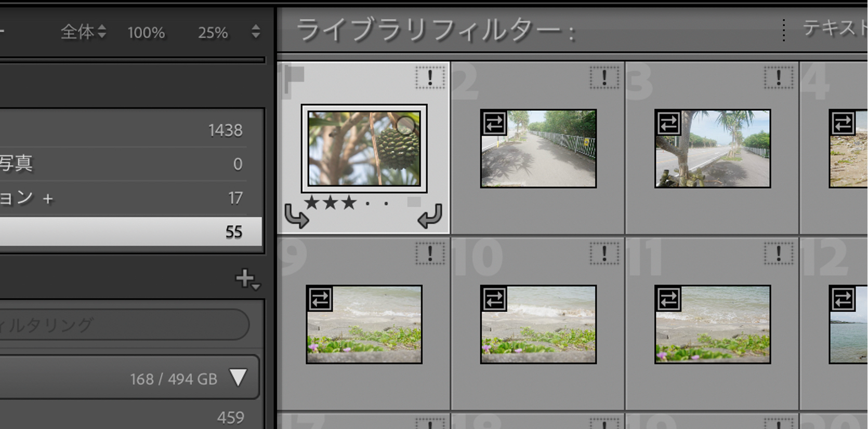Open zoom level stepper next to 25%
The width and height of the screenshot is (868, 429).
pyautogui.click(x=256, y=32)
